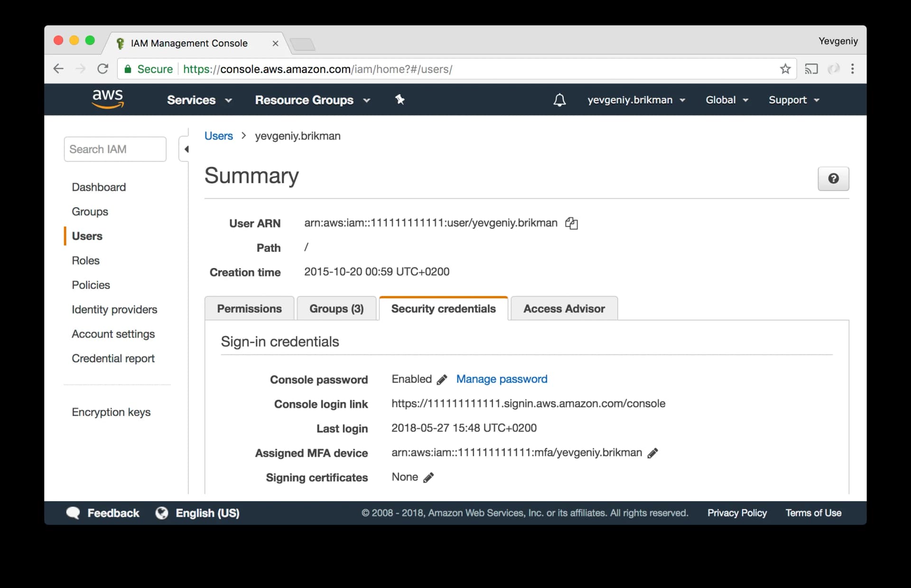The height and width of the screenshot is (588, 911).
Task: Click the assigned MFA device ARN text
Action: click(516, 453)
